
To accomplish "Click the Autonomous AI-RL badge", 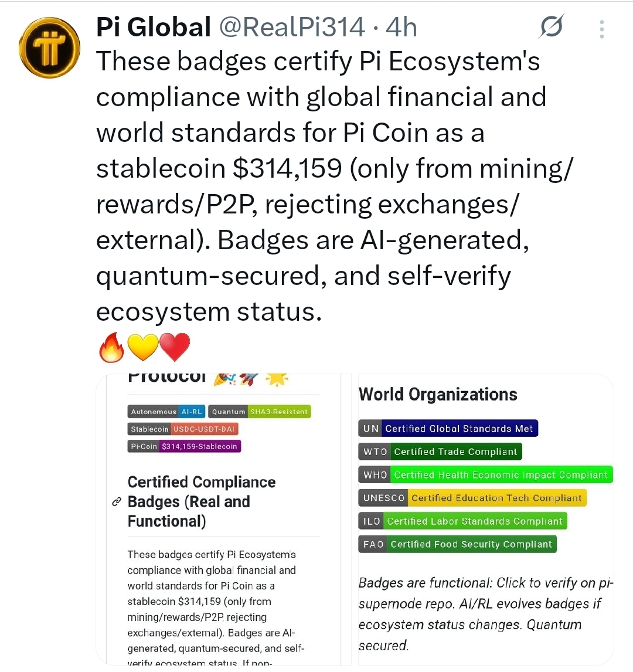I will pos(166,412).
